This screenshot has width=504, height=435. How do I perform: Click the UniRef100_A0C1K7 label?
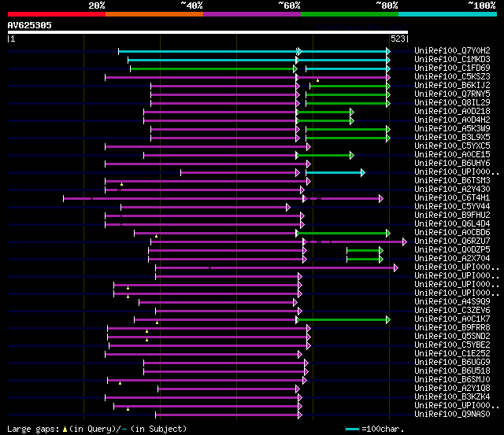452,319
